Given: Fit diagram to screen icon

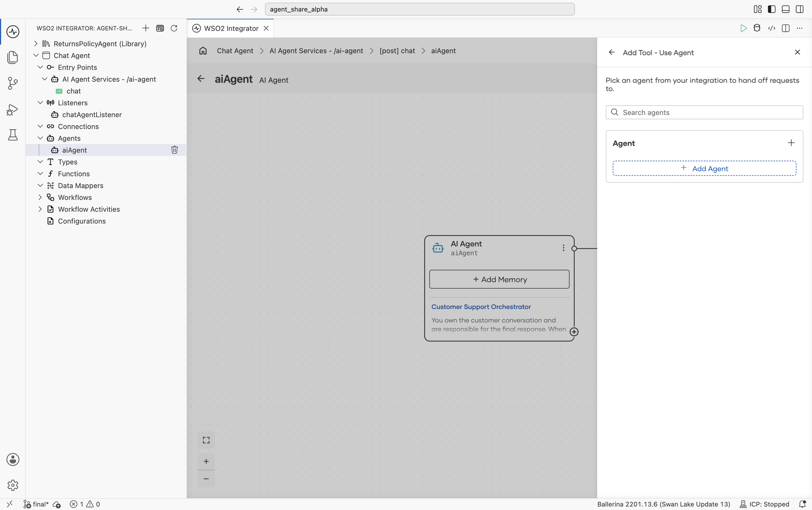Looking at the screenshot, I should (206, 440).
